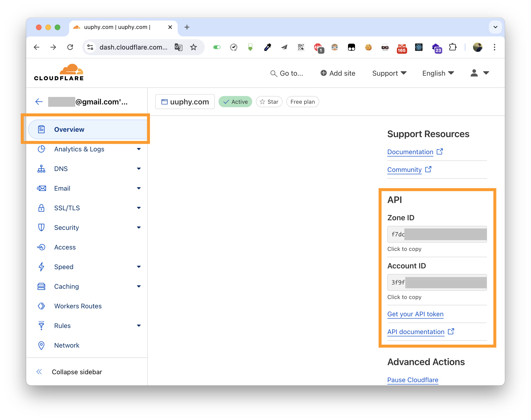Click Get your API token link
Viewport: 531px width, 420px height.
pos(415,314)
